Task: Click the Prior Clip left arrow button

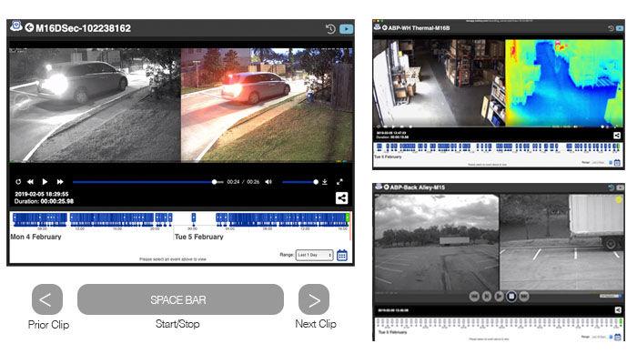Action: coord(47,299)
